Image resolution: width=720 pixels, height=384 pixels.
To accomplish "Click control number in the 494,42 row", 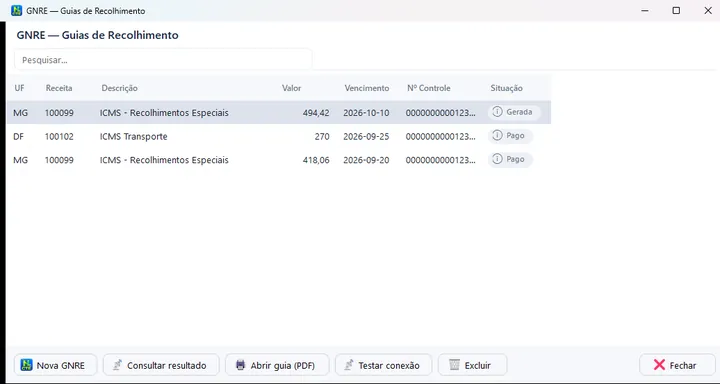I will 440,113.
